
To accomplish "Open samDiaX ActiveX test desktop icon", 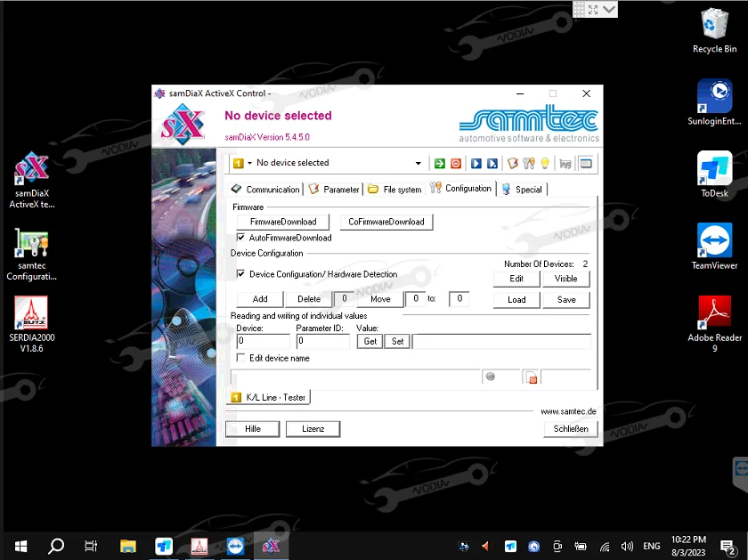I will click(32, 180).
